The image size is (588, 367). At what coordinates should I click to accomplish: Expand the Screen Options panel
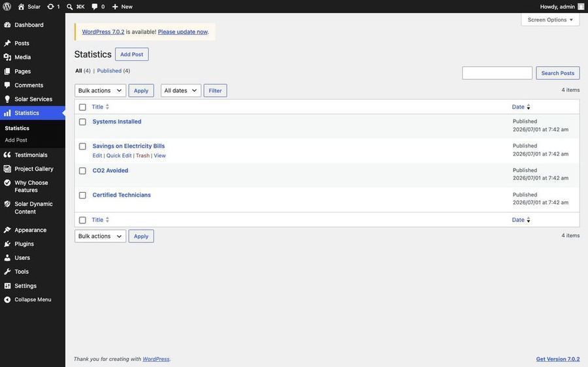[550, 20]
